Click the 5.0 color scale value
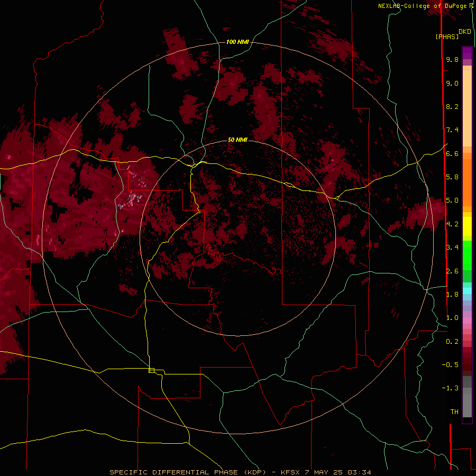This screenshot has width=476, height=476. [x=452, y=200]
